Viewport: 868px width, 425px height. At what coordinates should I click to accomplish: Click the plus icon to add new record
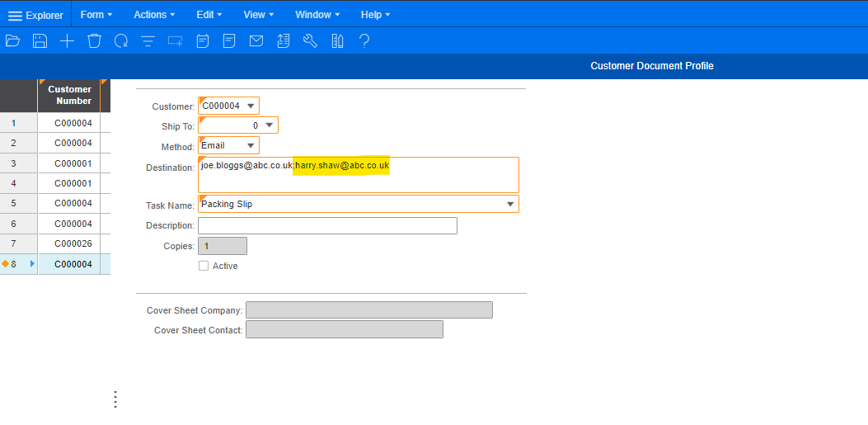point(67,40)
